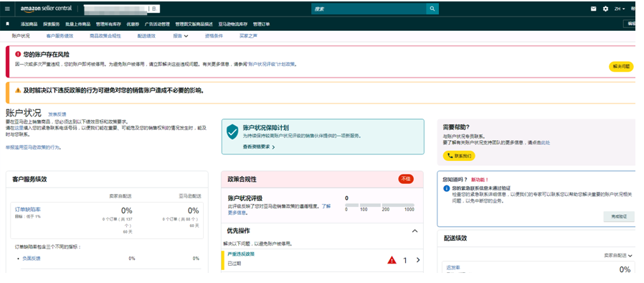Click the 联系我们 button
The height and width of the screenshot is (283, 644).
point(459,156)
